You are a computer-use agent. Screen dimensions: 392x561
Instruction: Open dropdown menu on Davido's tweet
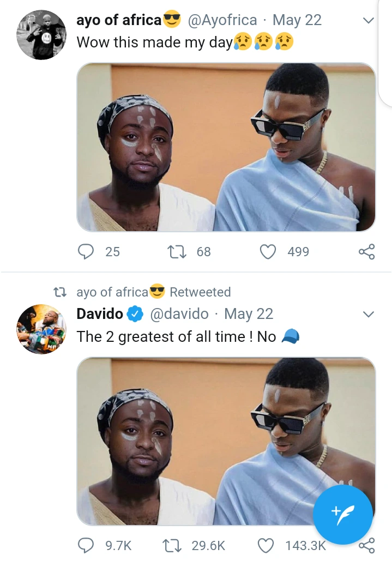click(x=369, y=315)
